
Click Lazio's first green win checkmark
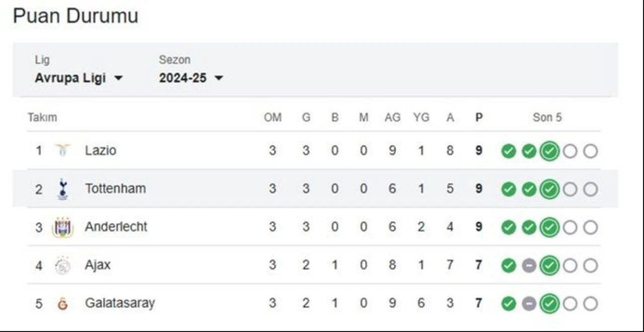(509, 151)
